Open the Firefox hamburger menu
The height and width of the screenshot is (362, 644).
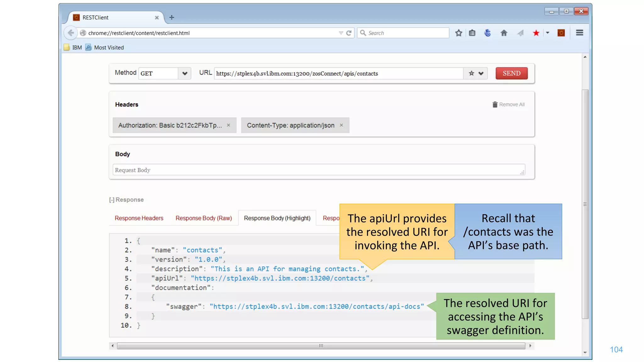[x=580, y=33]
